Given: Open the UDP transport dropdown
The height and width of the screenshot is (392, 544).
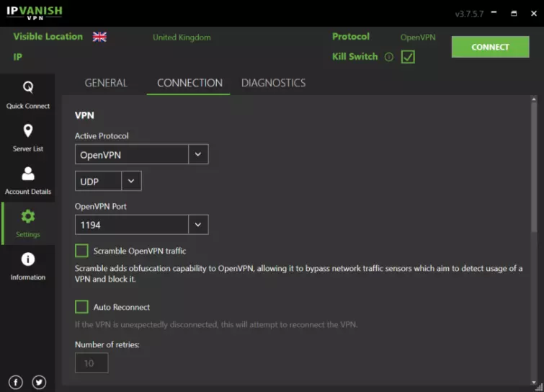Looking at the screenshot, I should (131, 182).
